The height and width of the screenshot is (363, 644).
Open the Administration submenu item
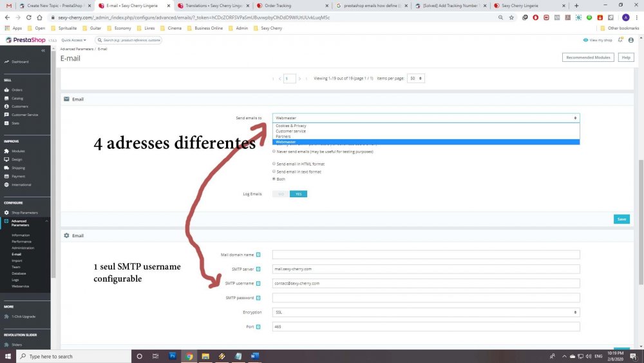point(23,248)
